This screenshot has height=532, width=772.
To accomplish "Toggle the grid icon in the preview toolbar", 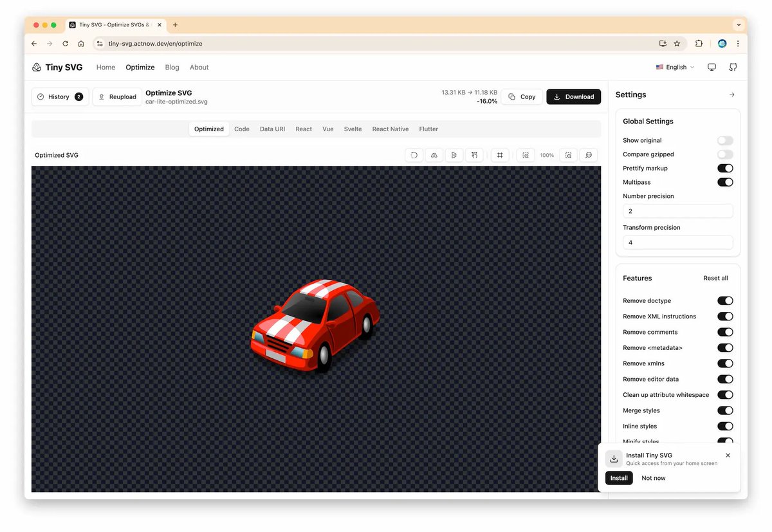I will point(500,155).
